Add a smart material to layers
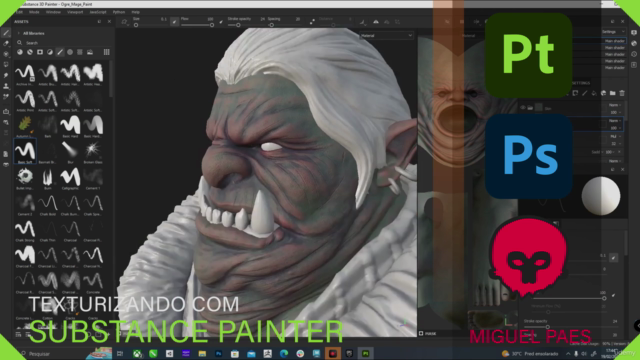The height and width of the screenshot is (360, 640). click(x=603, y=93)
